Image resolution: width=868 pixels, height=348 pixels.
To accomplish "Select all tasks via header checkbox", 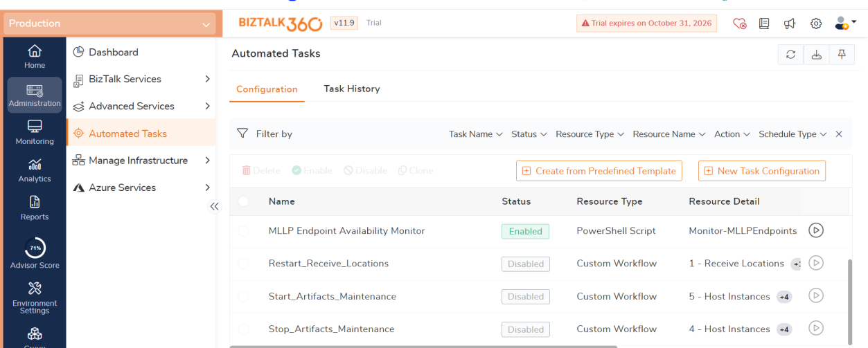I will click(x=243, y=201).
